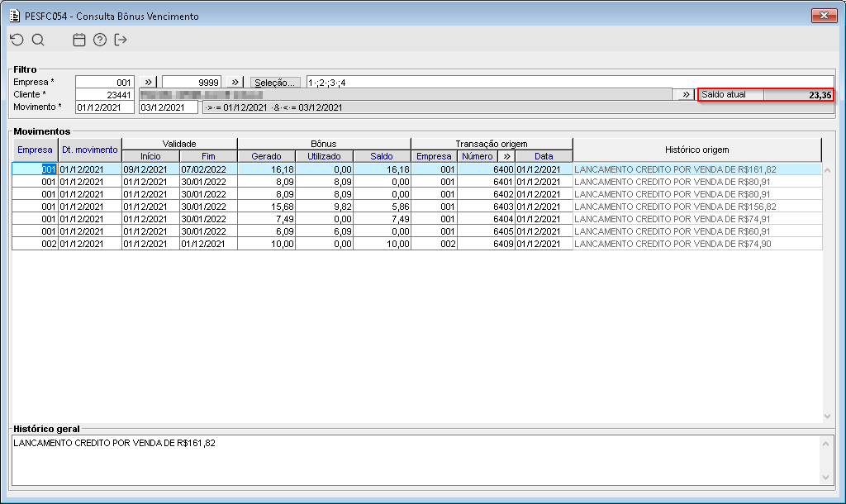This screenshot has height=504, width=846.
Task: Sort by the first Empresa column header
Action: click(x=35, y=150)
